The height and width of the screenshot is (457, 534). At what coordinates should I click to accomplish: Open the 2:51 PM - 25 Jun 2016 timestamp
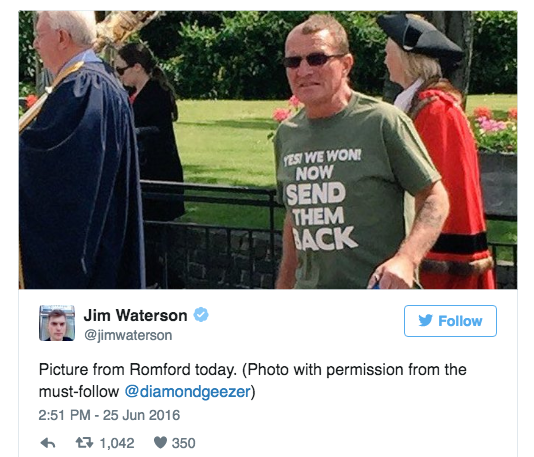coord(109,415)
